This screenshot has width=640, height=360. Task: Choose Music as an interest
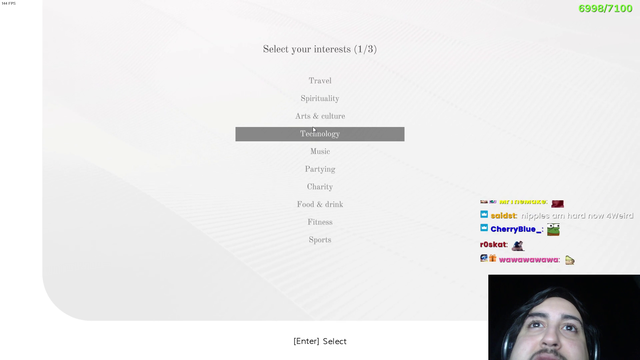coord(320,151)
